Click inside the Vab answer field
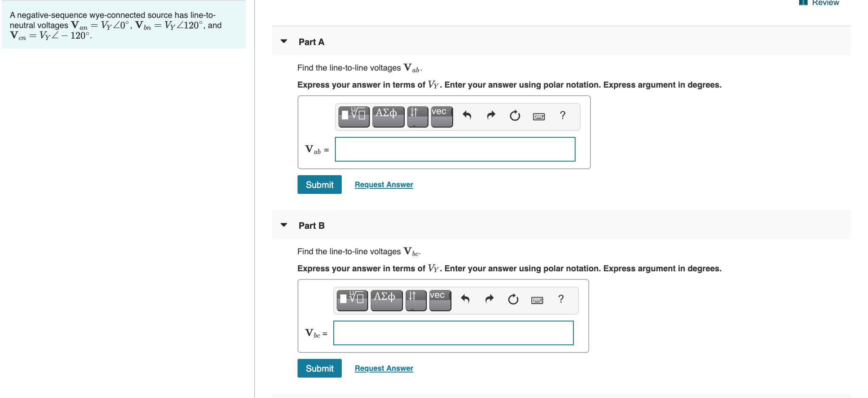Viewport: 868px width, 398px height. pos(455,149)
